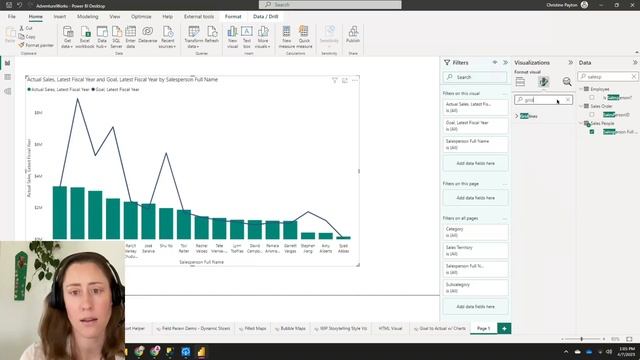Viewport: 640px width, 360px height.
Task: Click the Excel workbook button
Action: coord(85,37)
